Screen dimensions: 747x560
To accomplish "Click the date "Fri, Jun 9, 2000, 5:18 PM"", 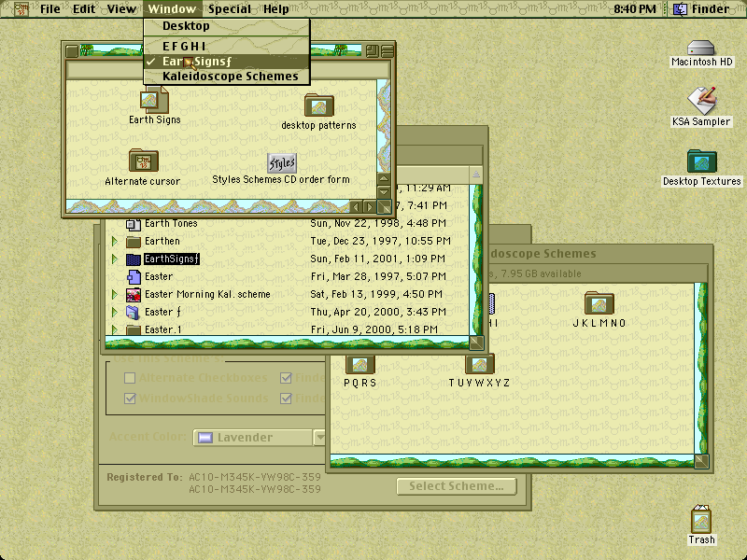I will (374, 329).
